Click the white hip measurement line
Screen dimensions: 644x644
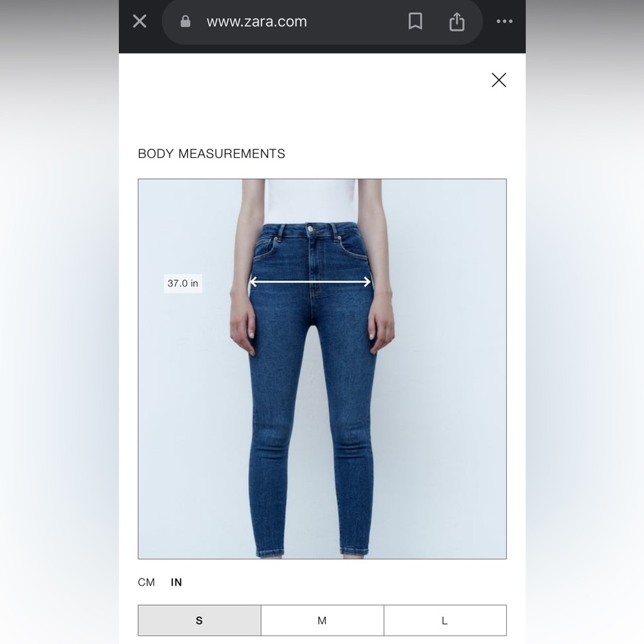coord(310,282)
